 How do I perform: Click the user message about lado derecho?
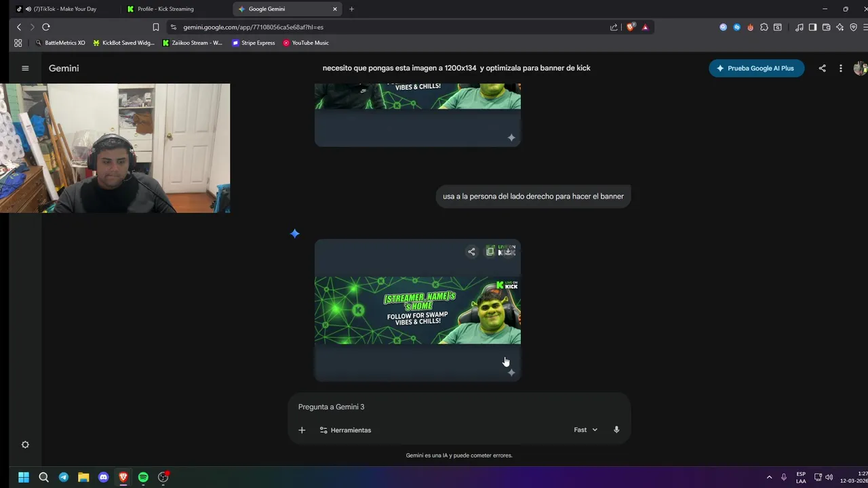(x=533, y=196)
